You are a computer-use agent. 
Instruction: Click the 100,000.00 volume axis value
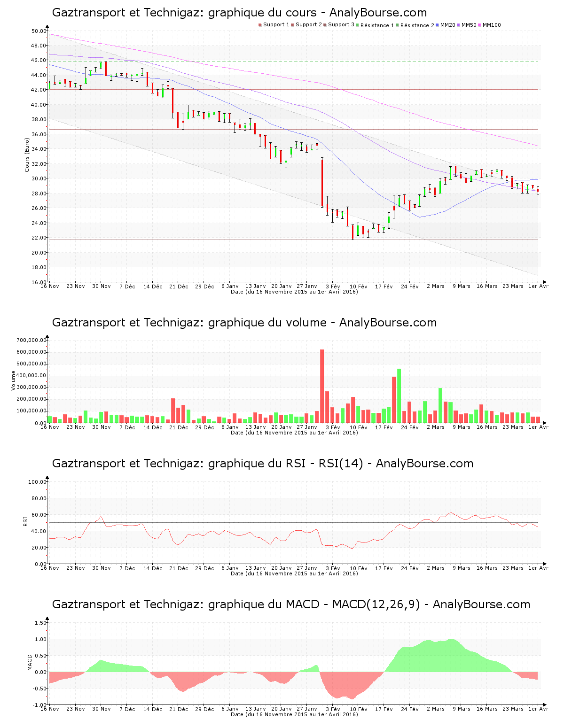click(x=31, y=411)
